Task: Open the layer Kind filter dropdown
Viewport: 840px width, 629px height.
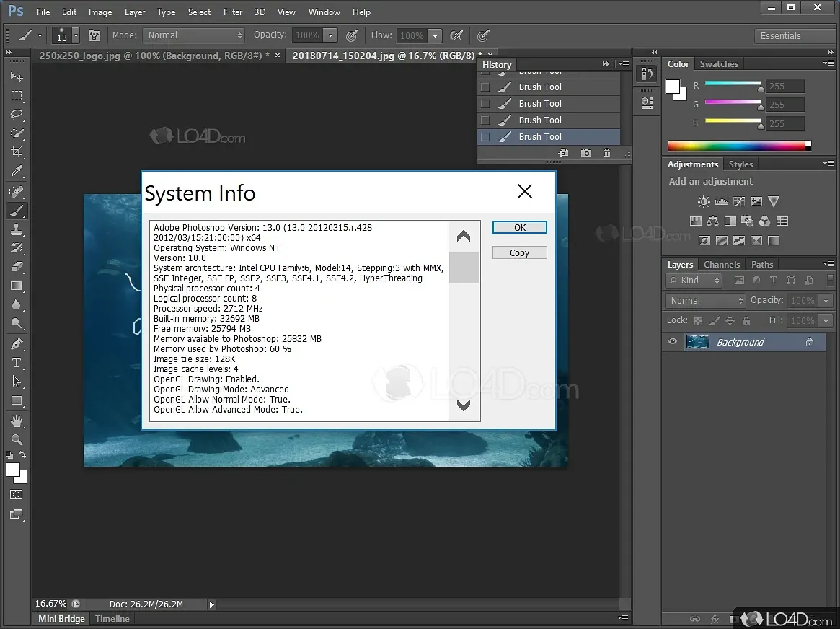Action: point(694,280)
